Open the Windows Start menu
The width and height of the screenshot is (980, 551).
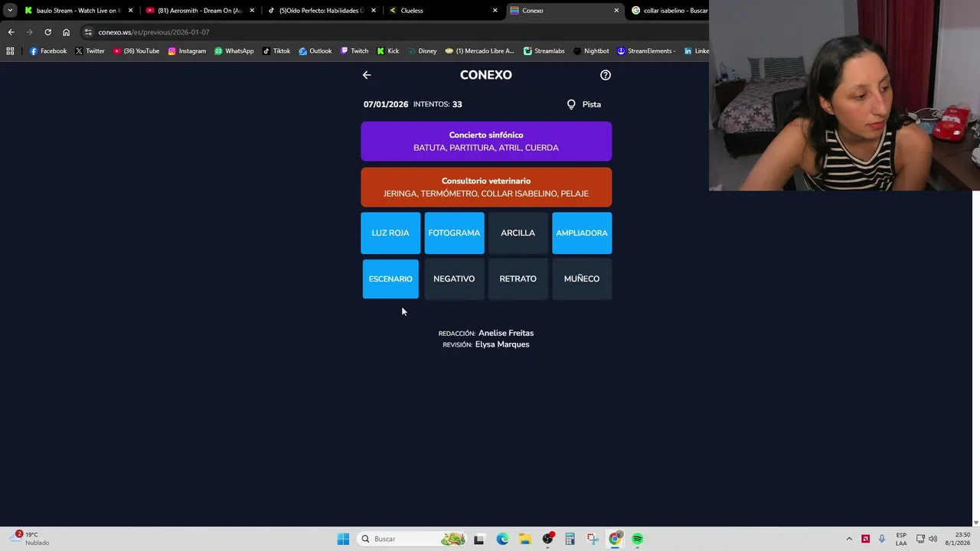(x=343, y=539)
